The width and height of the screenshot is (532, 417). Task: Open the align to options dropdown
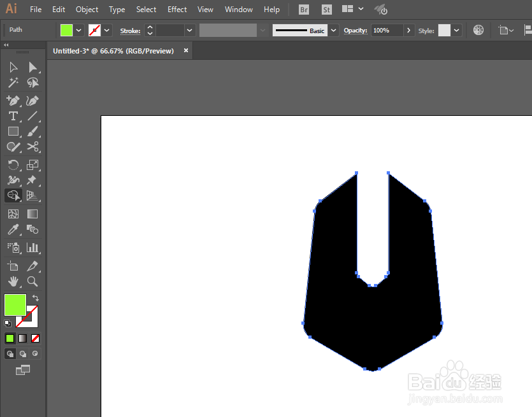pos(506,30)
